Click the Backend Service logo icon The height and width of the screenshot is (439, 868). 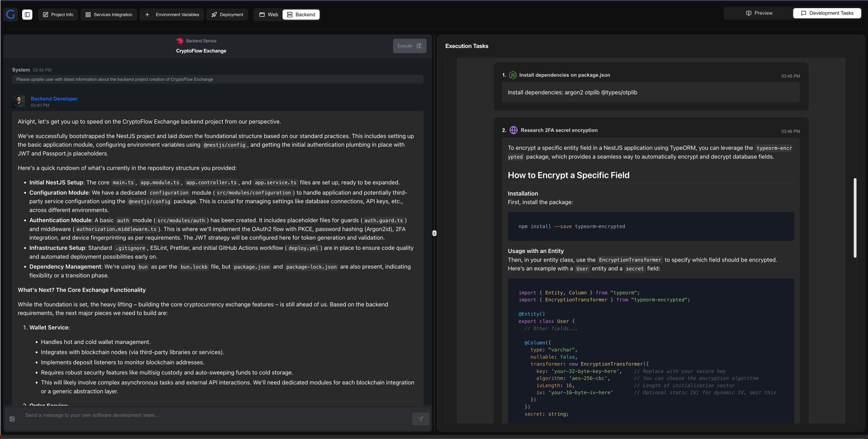[180, 41]
